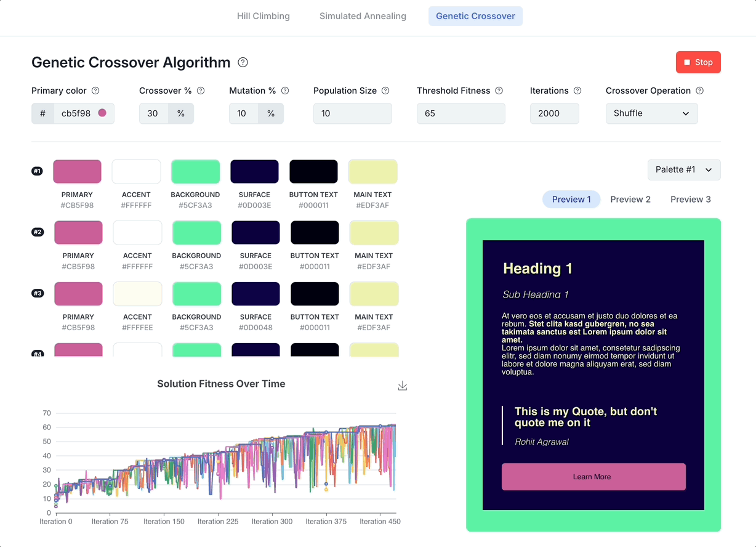The image size is (756, 547).
Task: Click the Threshold Fitness help icon
Action: (499, 91)
